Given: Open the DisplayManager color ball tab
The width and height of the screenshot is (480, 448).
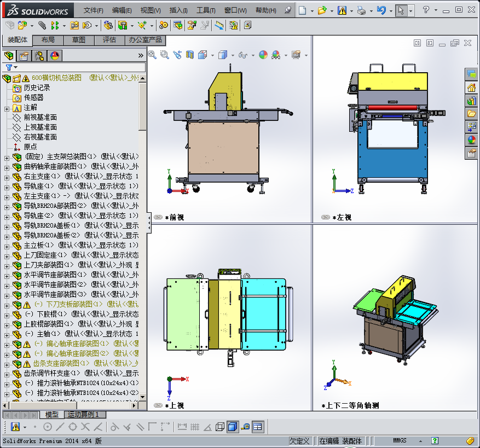Looking at the screenshot, I should [55, 56].
